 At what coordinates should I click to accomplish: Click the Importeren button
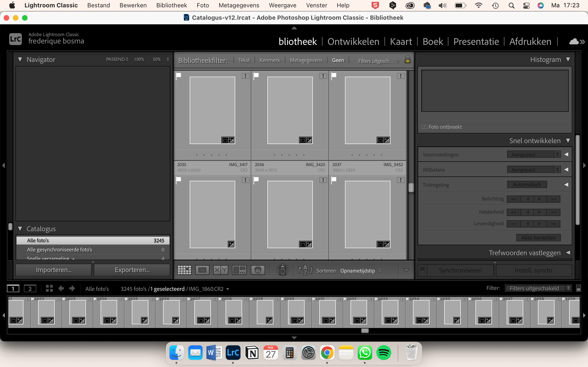tap(54, 270)
